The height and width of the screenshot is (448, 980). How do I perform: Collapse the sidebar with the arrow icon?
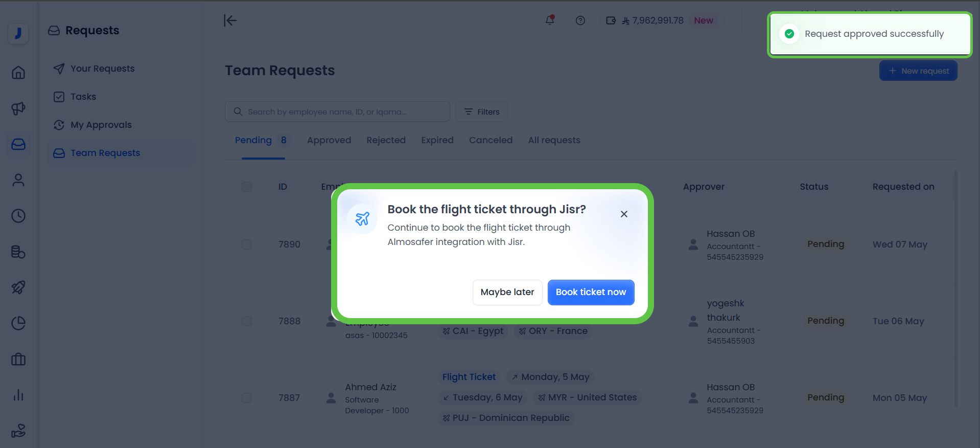(x=230, y=20)
